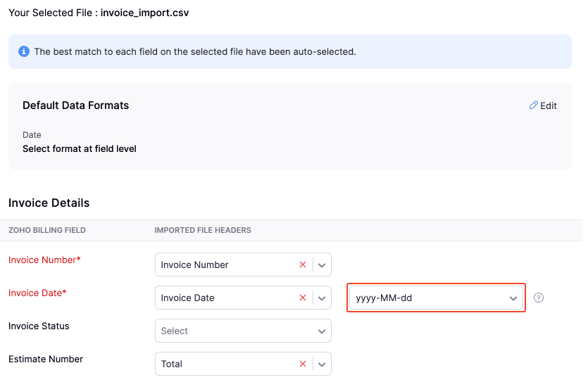Open the yyyy-MM-dd date format dropdown
Viewport: 588px width, 382px height.
click(x=437, y=298)
